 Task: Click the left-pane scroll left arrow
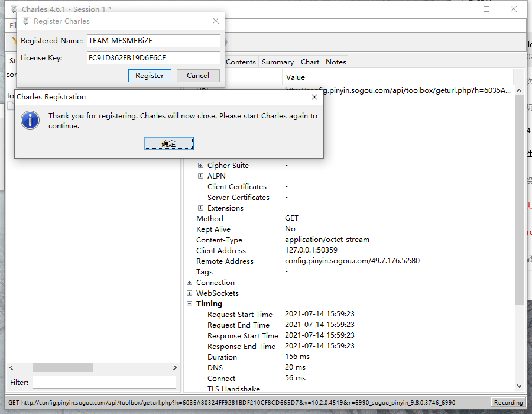pyautogui.click(x=12, y=367)
